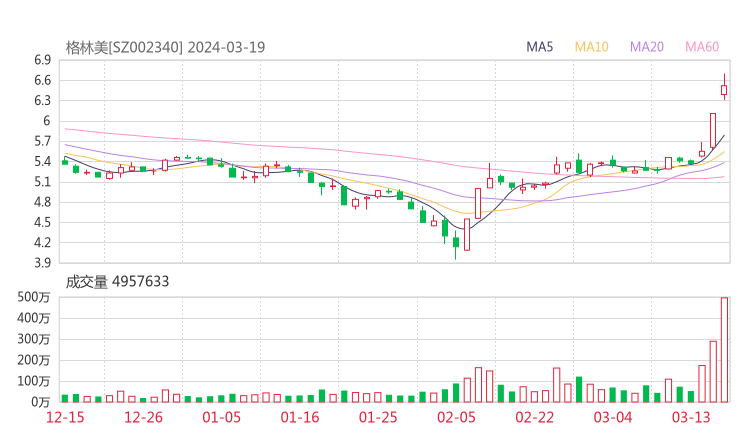Click the 300万 volume axis label

[34, 339]
